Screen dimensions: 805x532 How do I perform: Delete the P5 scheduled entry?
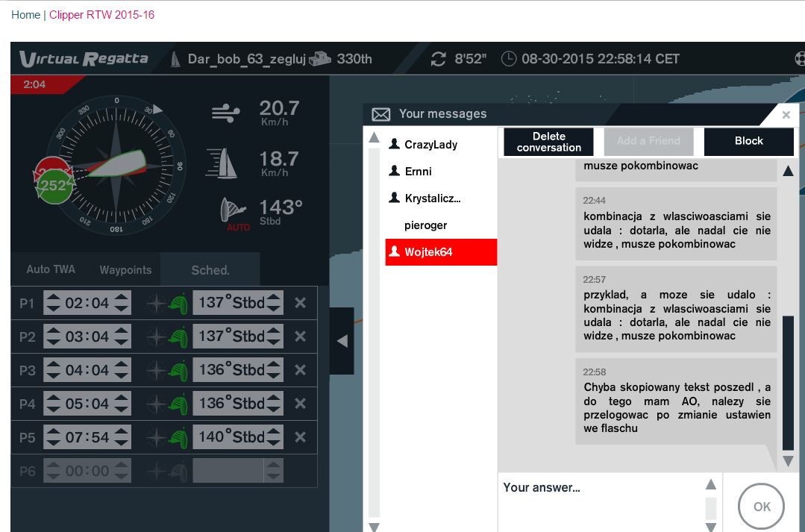(x=301, y=437)
